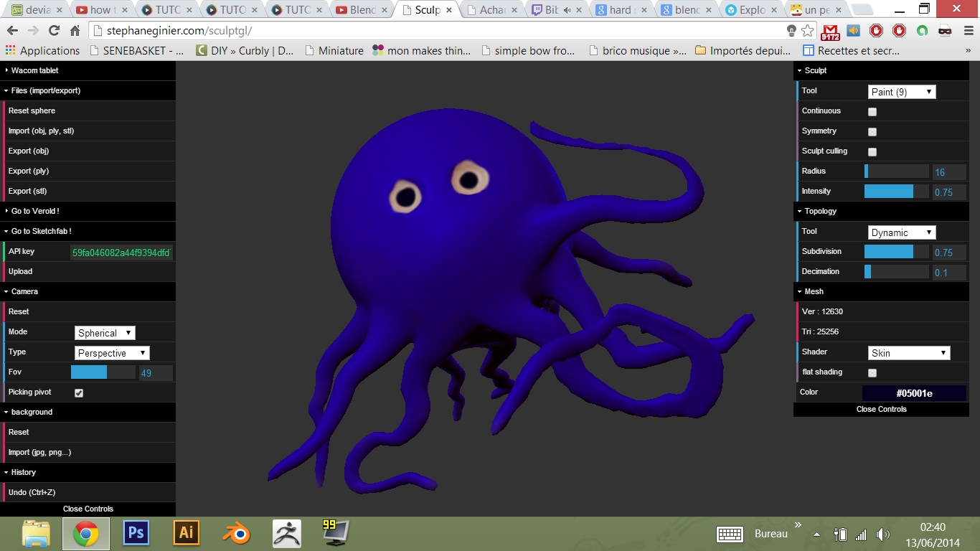Collapse the Camera section
Image resolution: width=980 pixels, height=551 pixels.
pyautogui.click(x=88, y=291)
